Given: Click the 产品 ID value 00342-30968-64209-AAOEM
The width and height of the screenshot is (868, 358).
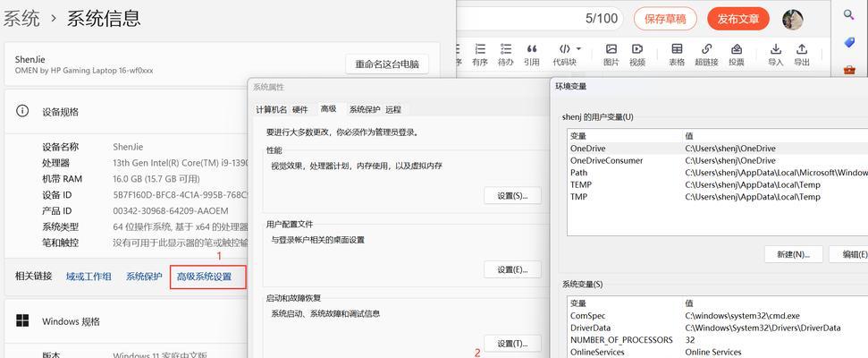Looking at the screenshot, I should (171, 211).
